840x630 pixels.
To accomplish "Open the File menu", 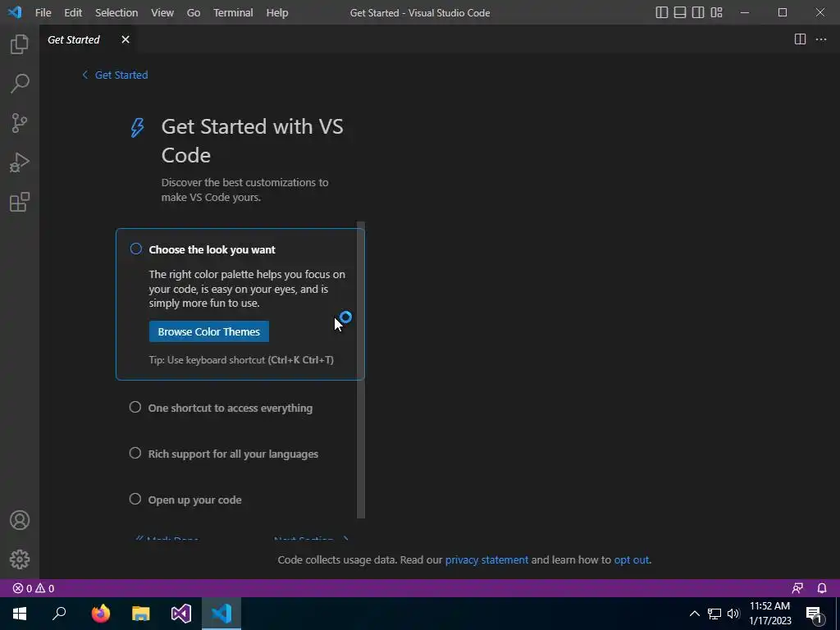I will click(x=43, y=12).
